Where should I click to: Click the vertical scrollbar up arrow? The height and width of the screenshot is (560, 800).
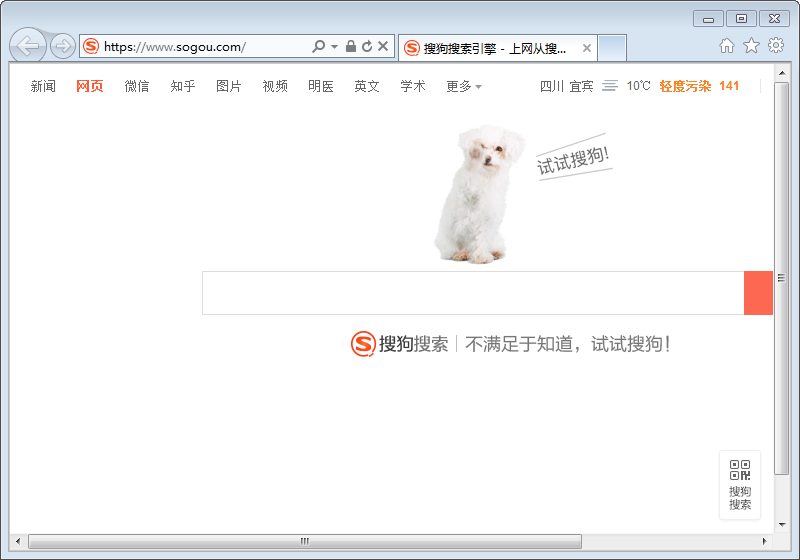pyautogui.click(x=782, y=73)
